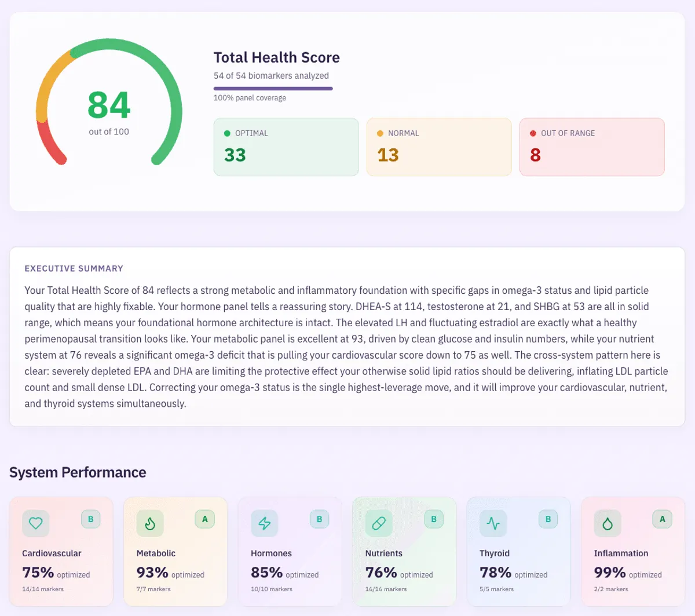Select the Cardiovascular heart icon
The width and height of the screenshot is (695, 616).
pyautogui.click(x=35, y=523)
